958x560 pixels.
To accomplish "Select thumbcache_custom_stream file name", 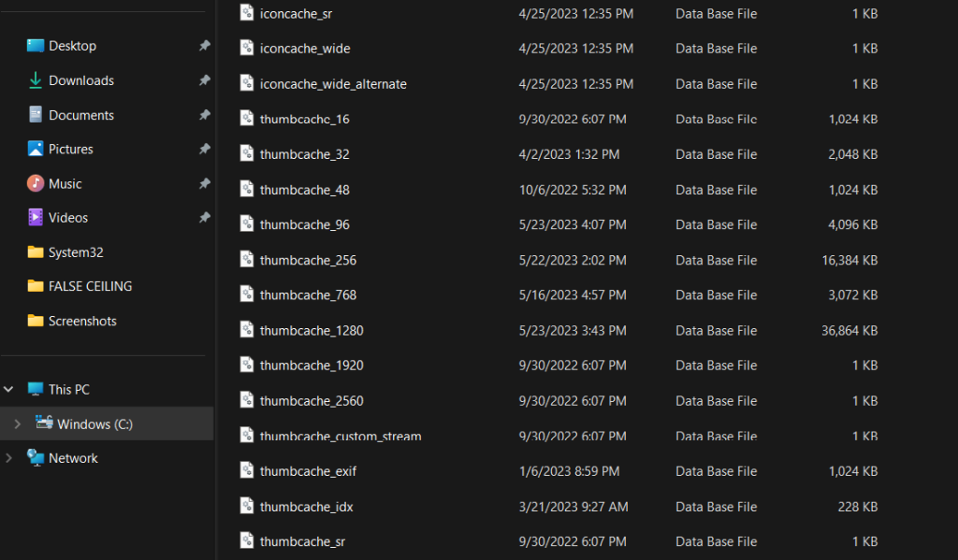I will pos(341,436).
